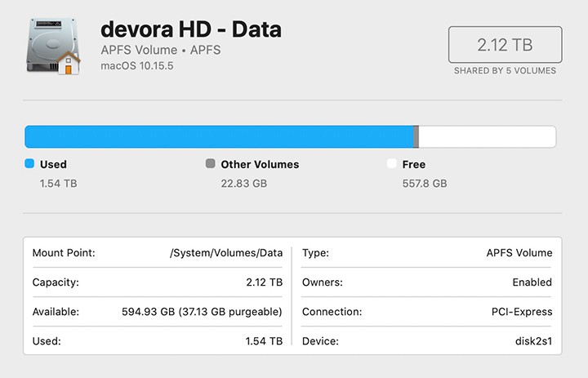Click the Free 557.8 GB legend text

pos(425,184)
